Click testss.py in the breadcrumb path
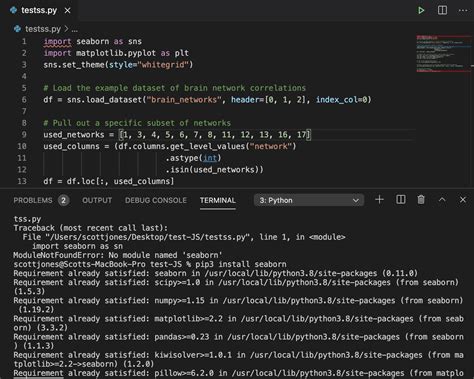The image size is (474, 379). (x=43, y=29)
